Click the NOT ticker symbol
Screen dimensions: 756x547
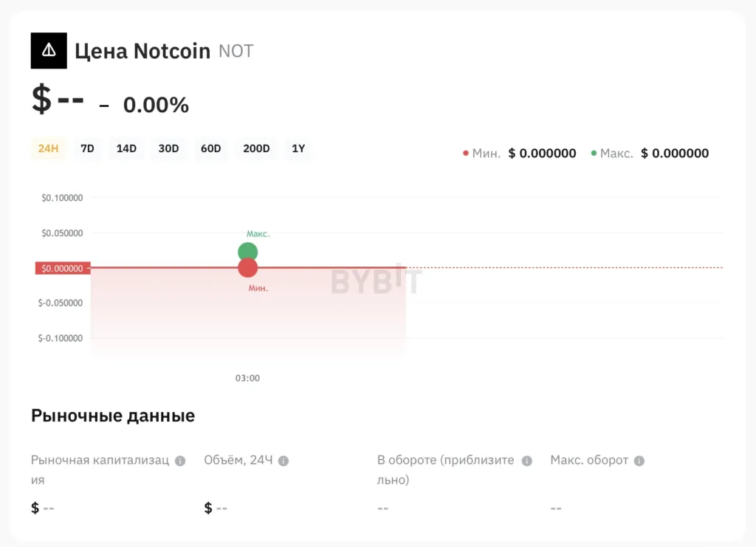coord(236,51)
